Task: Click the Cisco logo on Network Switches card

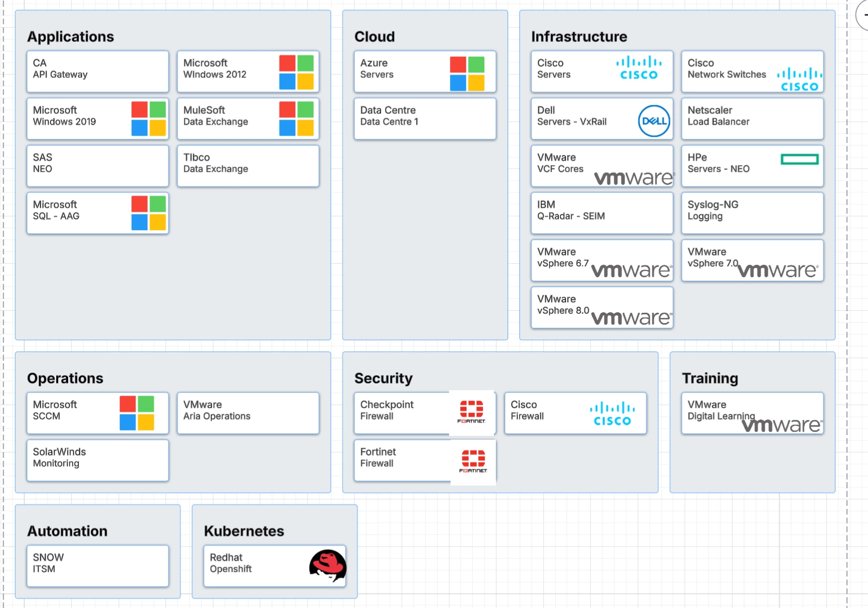Action: [799, 79]
